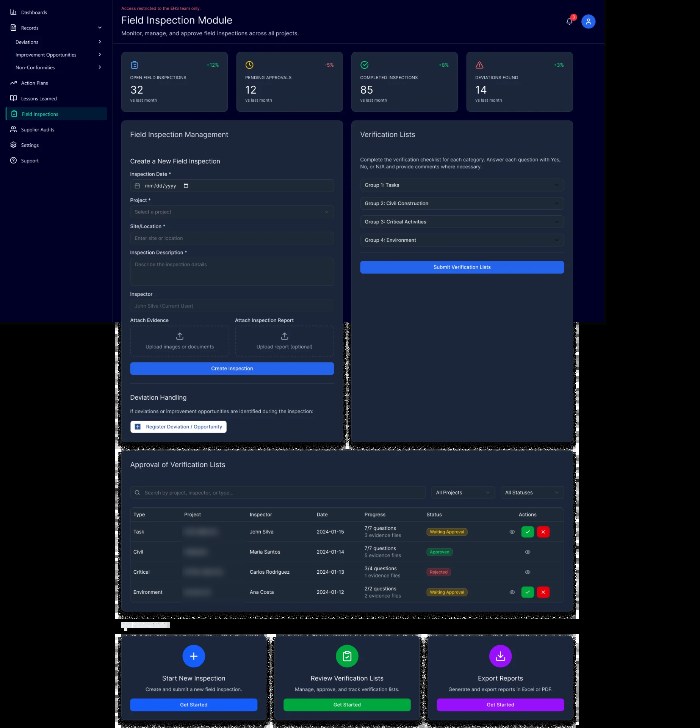Reject Ana Costa's Environment checklist with red X
This screenshot has height=728, width=700.
click(x=543, y=592)
